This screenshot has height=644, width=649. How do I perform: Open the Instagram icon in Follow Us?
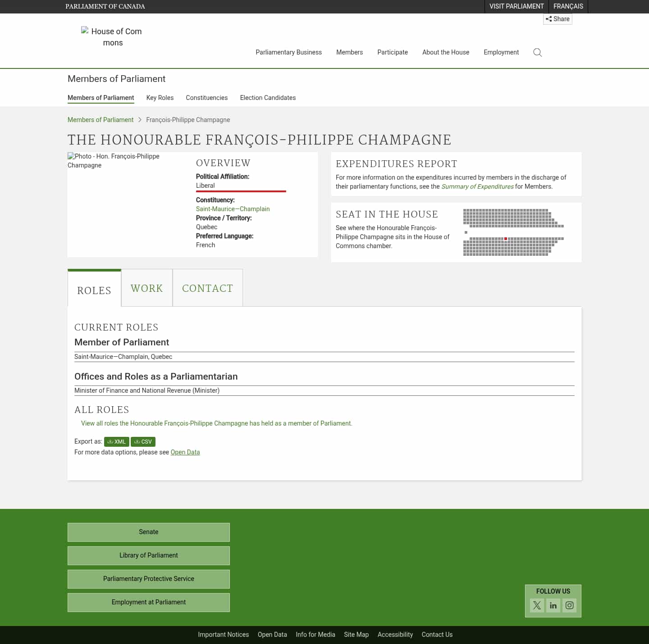coord(569,605)
